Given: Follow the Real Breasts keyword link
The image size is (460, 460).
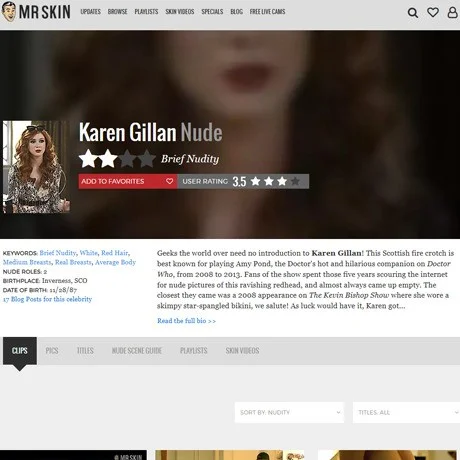Looking at the screenshot, I should [73, 262].
